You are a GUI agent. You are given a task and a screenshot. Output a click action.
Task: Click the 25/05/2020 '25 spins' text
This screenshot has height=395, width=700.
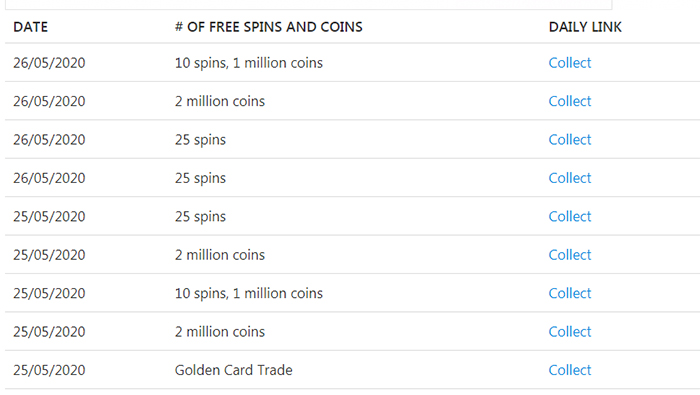[x=200, y=216]
